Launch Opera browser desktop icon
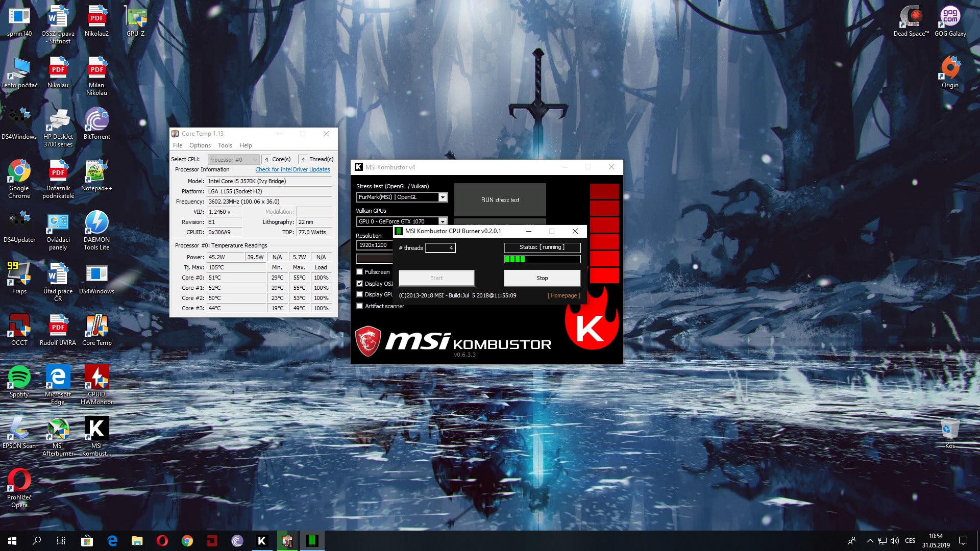This screenshot has height=551, width=980. click(x=19, y=488)
